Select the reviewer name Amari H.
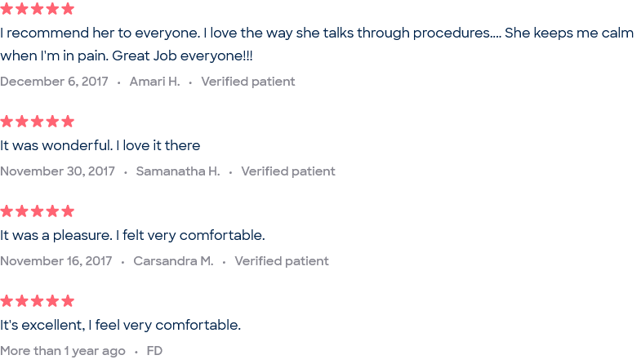Image resolution: width=641 pixels, height=364 pixels. [155, 82]
